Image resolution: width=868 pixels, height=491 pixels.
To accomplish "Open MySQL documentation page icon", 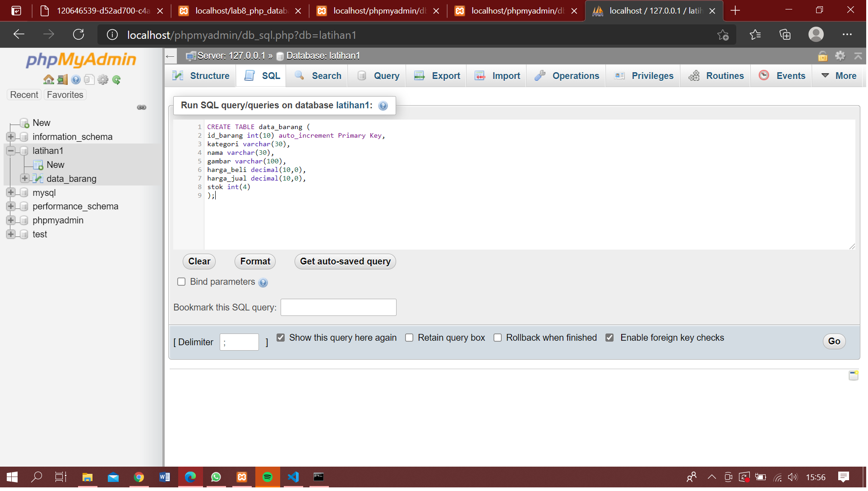I will pos(89,79).
